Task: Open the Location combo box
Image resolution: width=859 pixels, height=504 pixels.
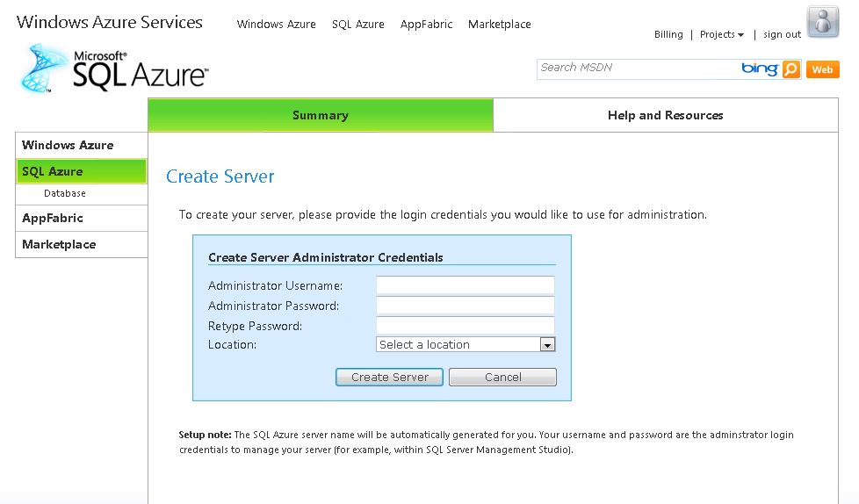Action: tap(466, 344)
